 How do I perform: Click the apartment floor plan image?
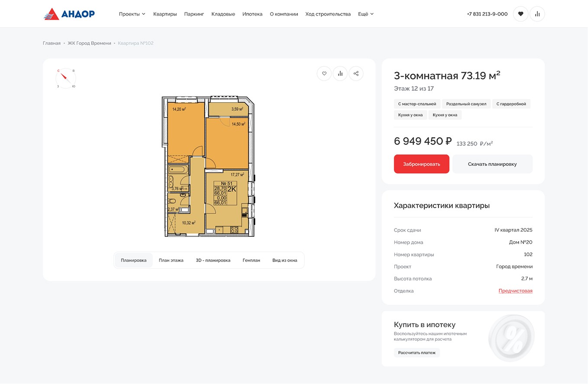pyautogui.click(x=209, y=166)
